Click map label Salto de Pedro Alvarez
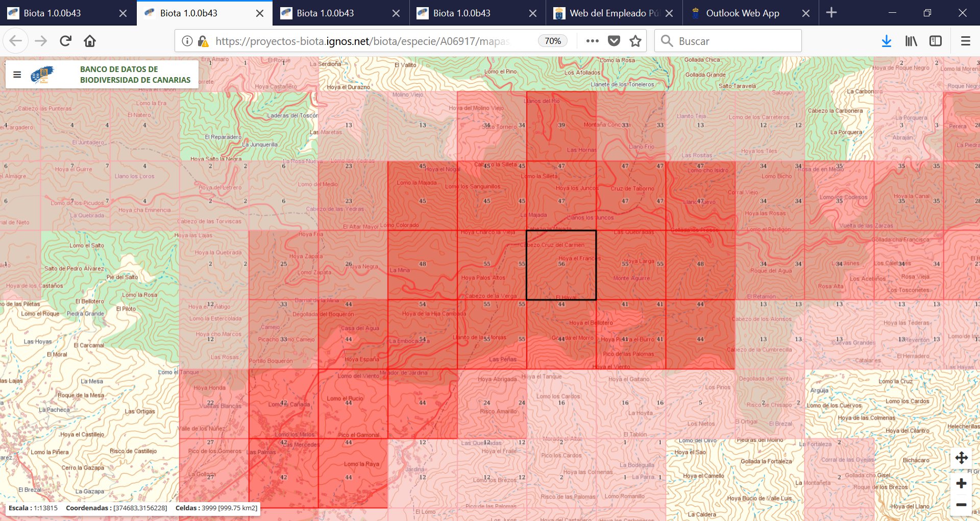Viewport: 980px width, 521px height. coord(74,269)
